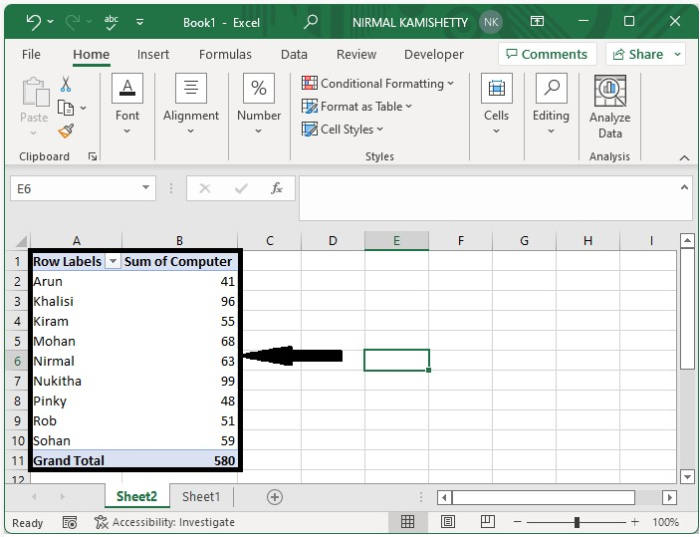Screen dimensions: 700x537
Task: Click the formula bar Enter checkmark
Action: tap(241, 188)
